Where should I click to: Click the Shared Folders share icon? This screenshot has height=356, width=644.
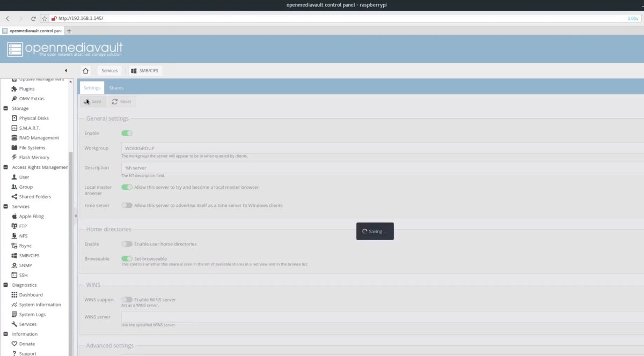pyautogui.click(x=14, y=197)
